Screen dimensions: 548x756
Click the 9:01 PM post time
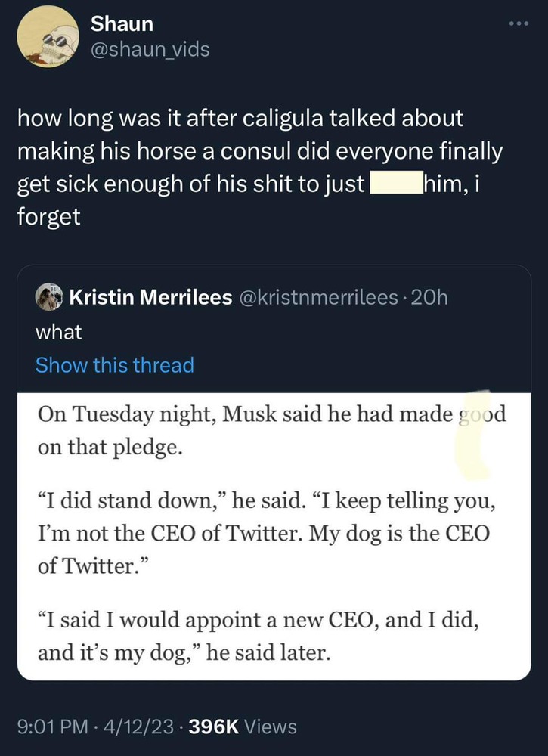[48, 727]
